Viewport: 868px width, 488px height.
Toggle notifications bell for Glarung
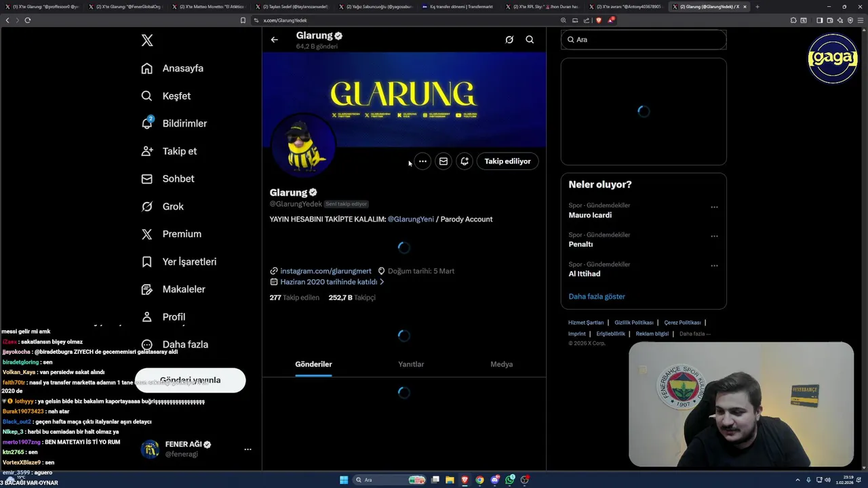tap(465, 161)
